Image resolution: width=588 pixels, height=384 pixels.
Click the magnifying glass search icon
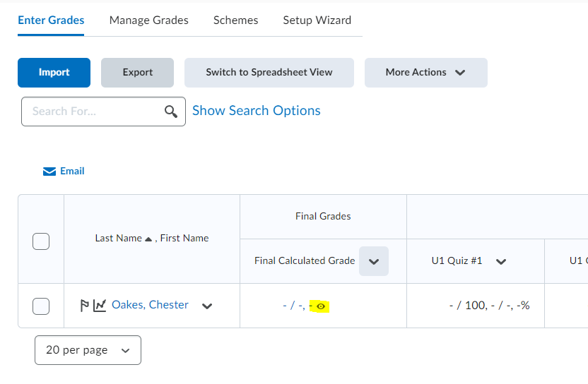click(171, 112)
